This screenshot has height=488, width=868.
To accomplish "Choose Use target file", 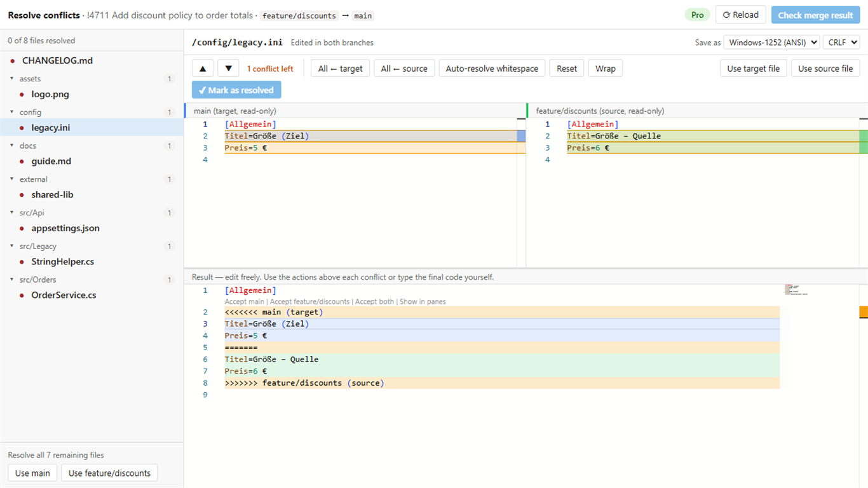I will click(754, 69).
